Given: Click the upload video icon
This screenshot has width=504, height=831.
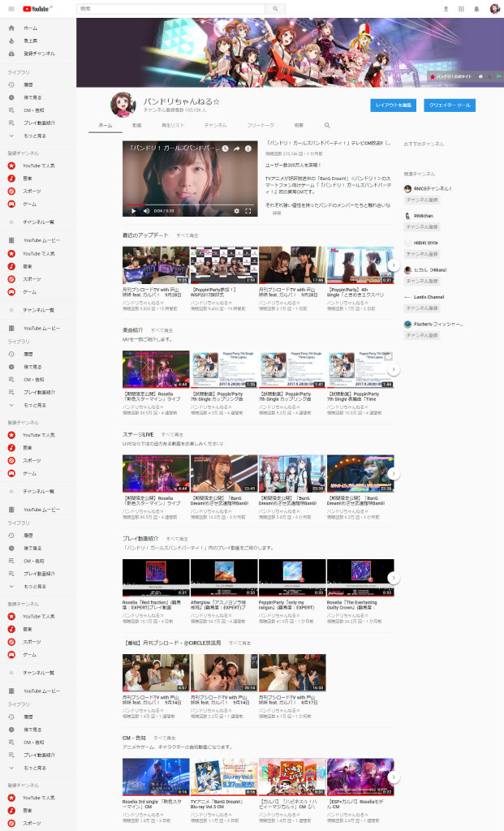Looking at the screenshot, I should (446, 9).
